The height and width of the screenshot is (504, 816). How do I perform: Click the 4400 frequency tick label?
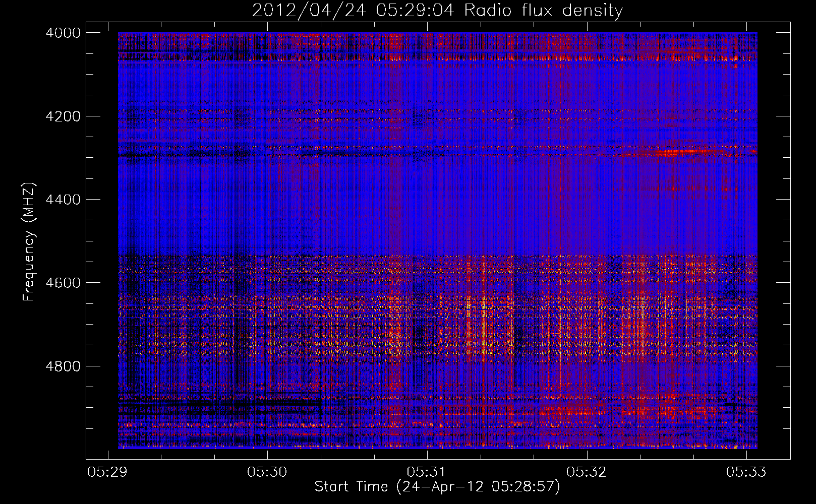point(63,200)
